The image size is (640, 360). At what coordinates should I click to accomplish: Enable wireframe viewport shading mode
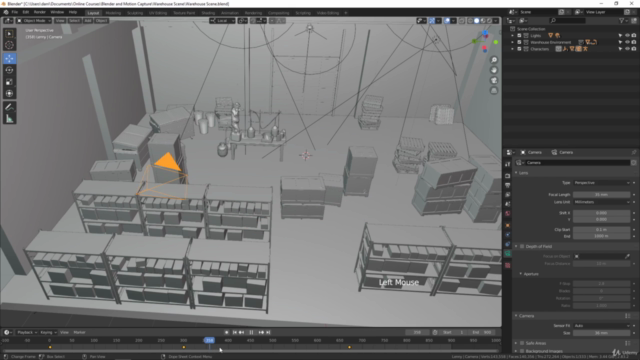point(470,20)
